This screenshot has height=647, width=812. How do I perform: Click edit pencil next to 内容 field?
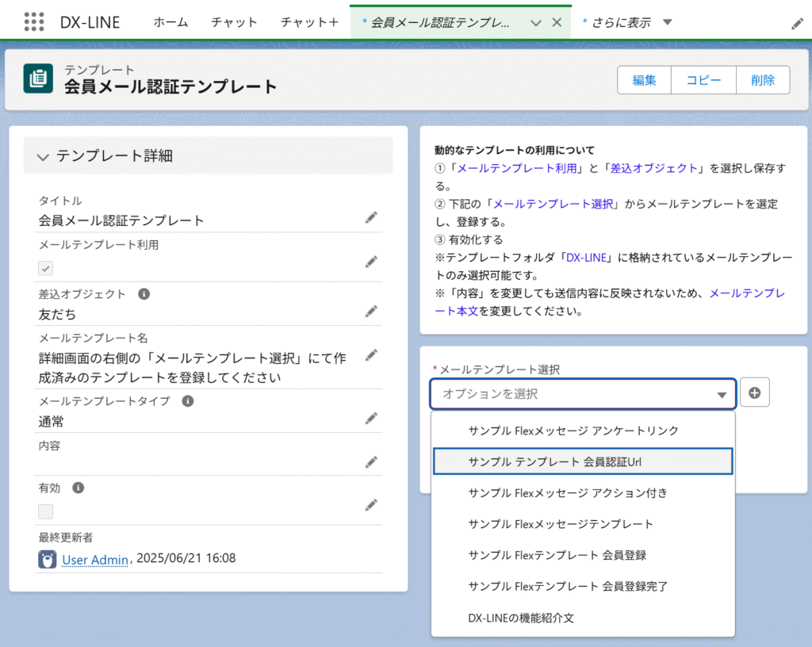(x=371, y=461)
